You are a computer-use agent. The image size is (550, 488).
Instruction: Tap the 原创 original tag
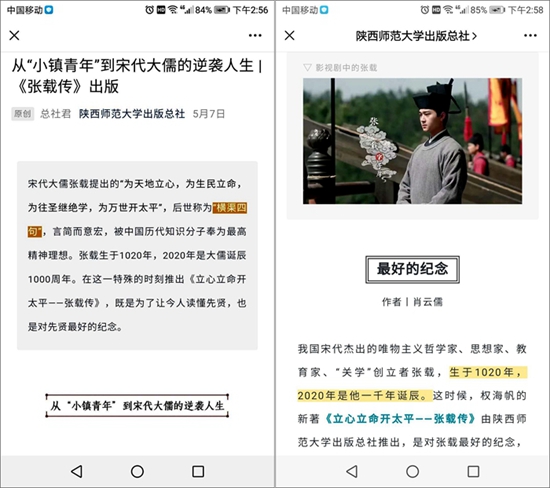[22, 114]
